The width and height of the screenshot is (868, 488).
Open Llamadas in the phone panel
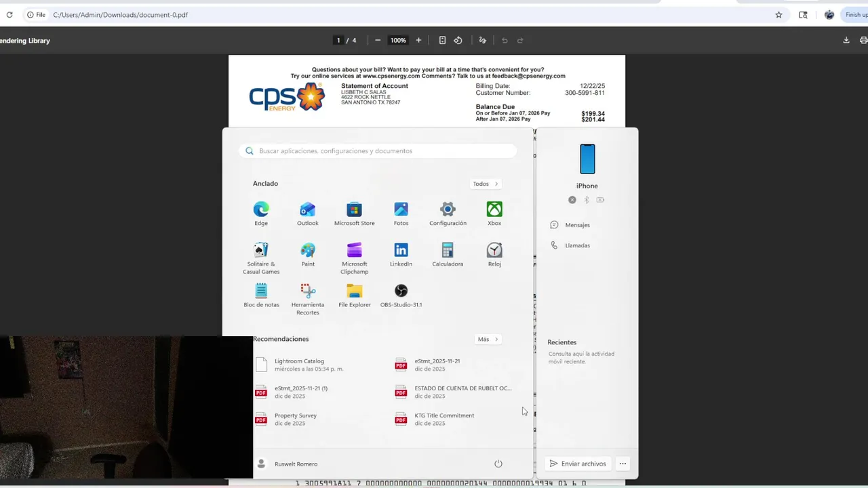click(x=570, y=245)
